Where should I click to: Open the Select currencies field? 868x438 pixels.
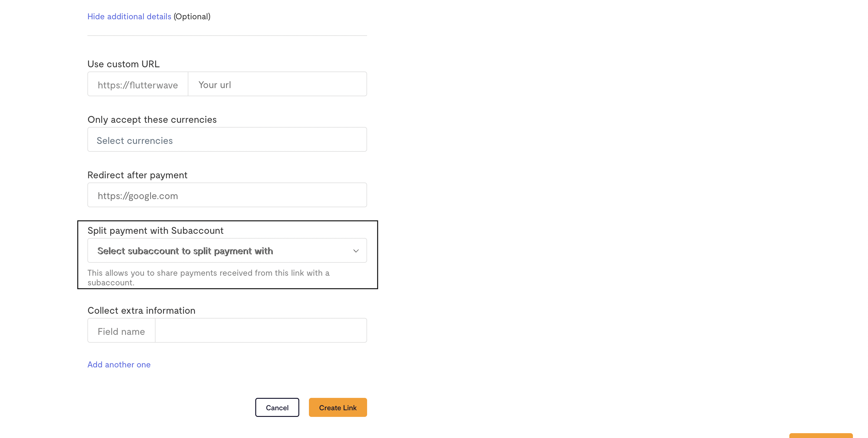point(227,140)
